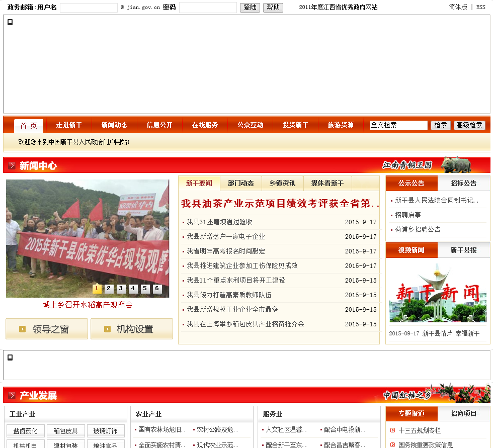Click the 玻璃灯饰 industry button
Viewport: 493px width, 448px height.
(x=106, y=431)
